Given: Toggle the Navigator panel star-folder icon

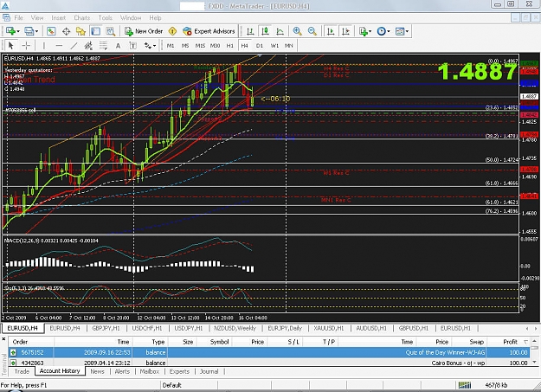Looking at the screenshot, I should [81, 31].
